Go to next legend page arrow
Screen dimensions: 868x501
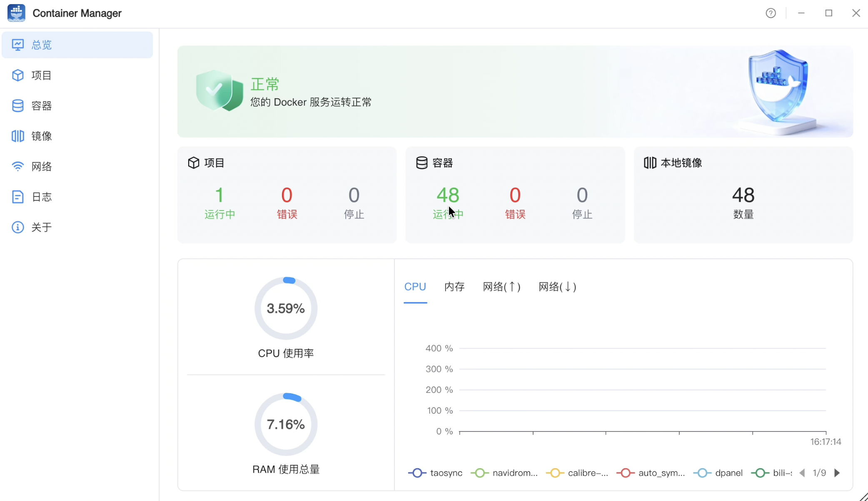(837, 473)
